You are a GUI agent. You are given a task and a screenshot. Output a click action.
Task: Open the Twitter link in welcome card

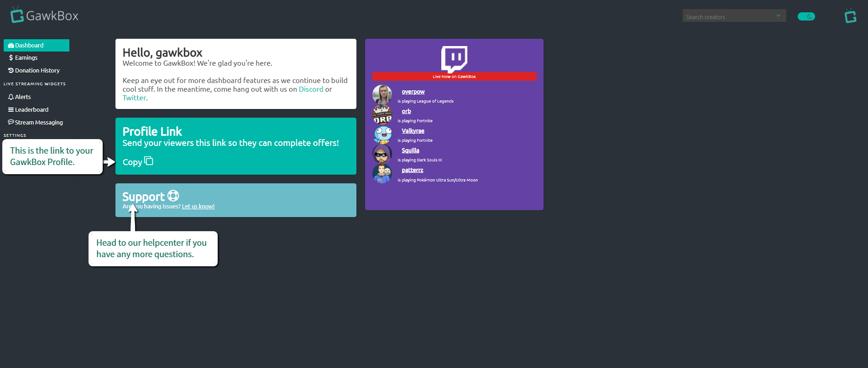coord(134,98)
